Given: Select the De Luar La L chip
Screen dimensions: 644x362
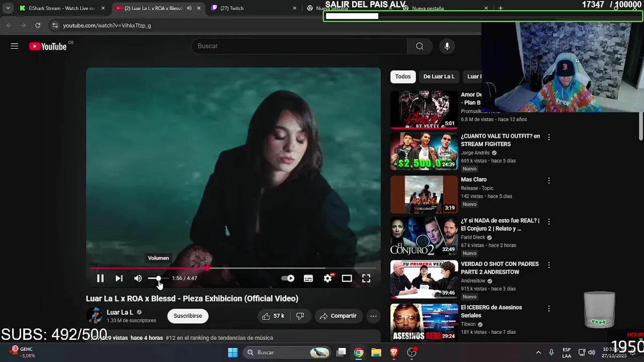Looking at the screenshot, I should [439, 76].
